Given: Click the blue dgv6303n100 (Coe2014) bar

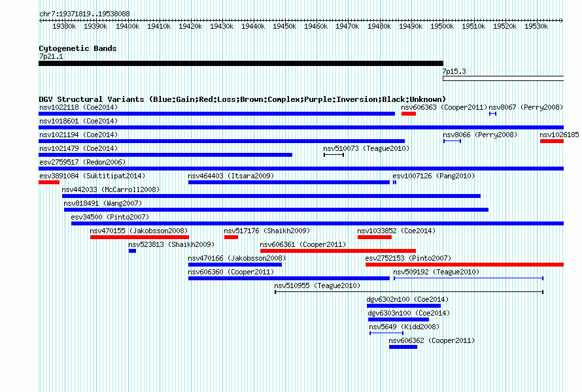Looking at the screenshot, I should (399, 319).
